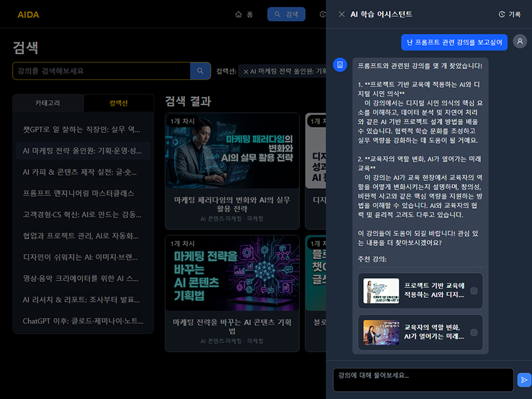The height and width of the screenshot is (399, 532).
Task: Click the clock icon beside 기록
Action: (501, 14)
